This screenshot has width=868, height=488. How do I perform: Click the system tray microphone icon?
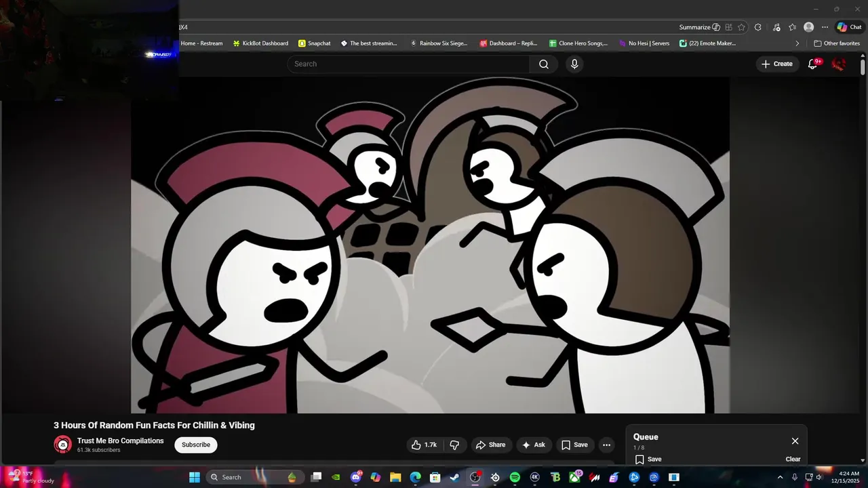[x=795, y=477]
